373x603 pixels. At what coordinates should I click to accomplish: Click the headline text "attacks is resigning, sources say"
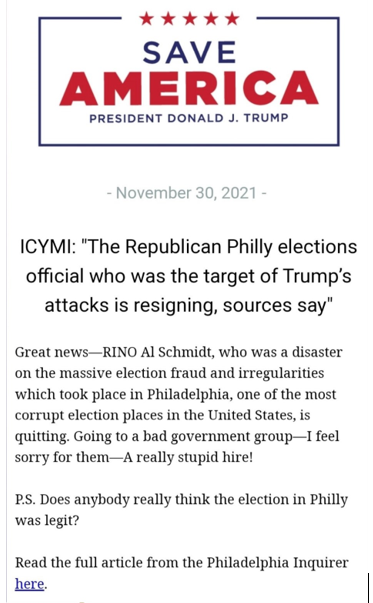coord(188,305)
